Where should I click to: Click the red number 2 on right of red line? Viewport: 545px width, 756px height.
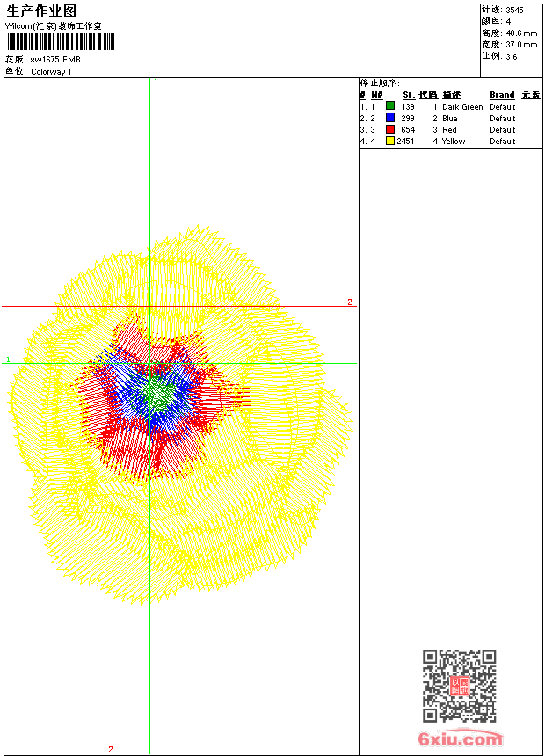349,302
